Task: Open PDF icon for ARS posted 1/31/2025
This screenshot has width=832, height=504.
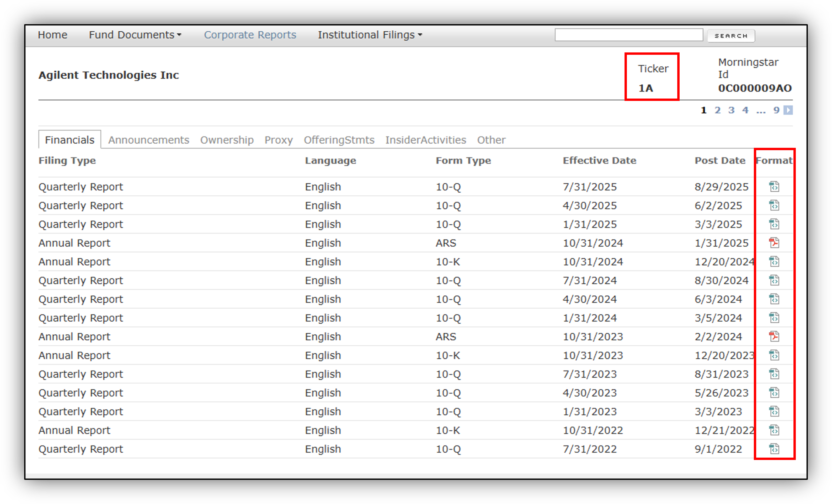Action: tap(774, 242)
